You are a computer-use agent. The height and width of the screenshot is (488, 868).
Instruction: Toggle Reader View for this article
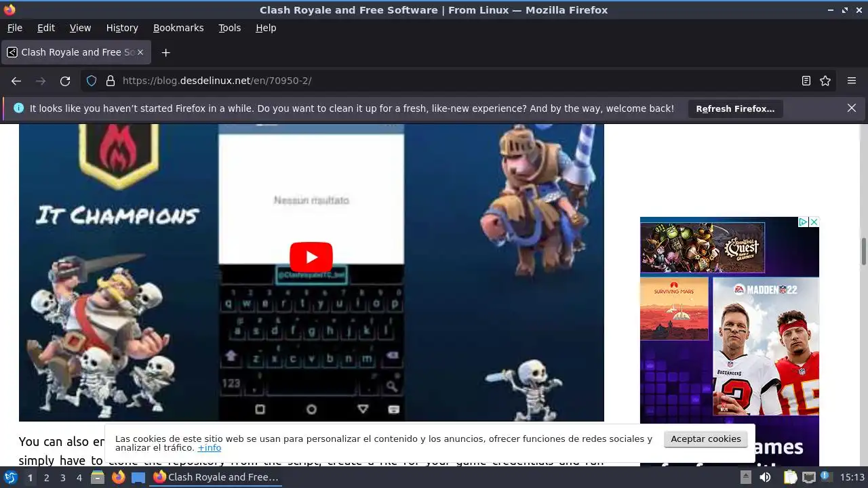tap(806, 81)
